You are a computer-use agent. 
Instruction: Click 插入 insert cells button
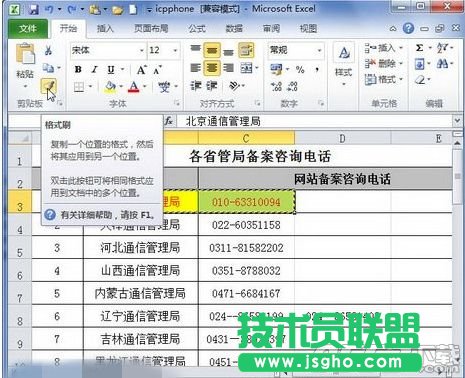point(383,48)
